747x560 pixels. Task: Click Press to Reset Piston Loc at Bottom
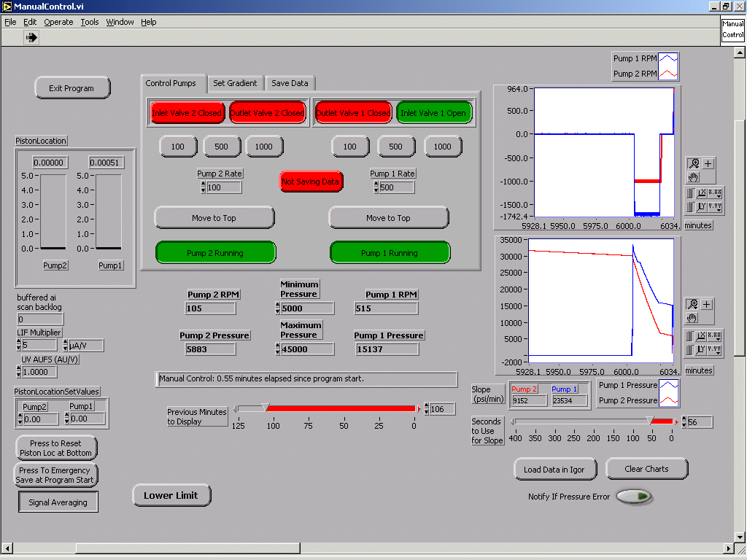[x=56, y=448]
